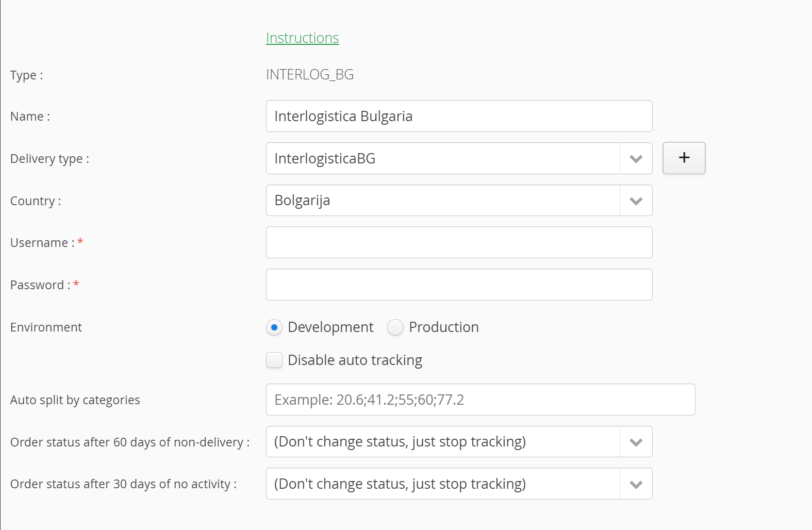Screen dimensions: 812x530
Task: Click the Type label
Action: [26, 75]
